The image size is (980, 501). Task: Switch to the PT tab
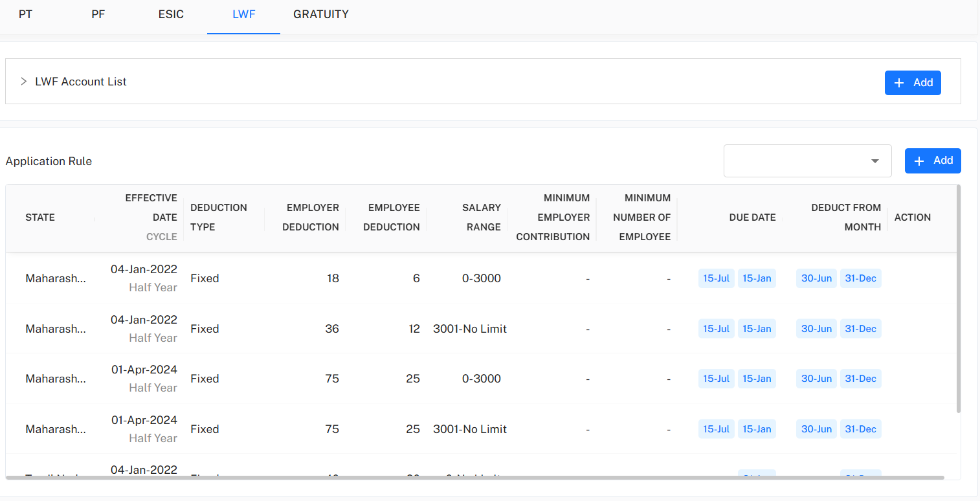[25, 14]
